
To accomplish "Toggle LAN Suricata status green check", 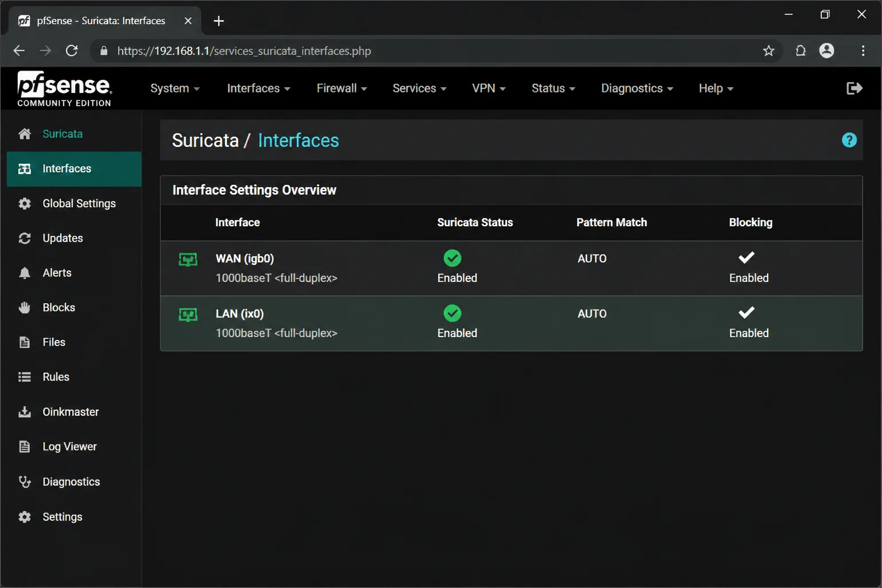I will 452,314.
